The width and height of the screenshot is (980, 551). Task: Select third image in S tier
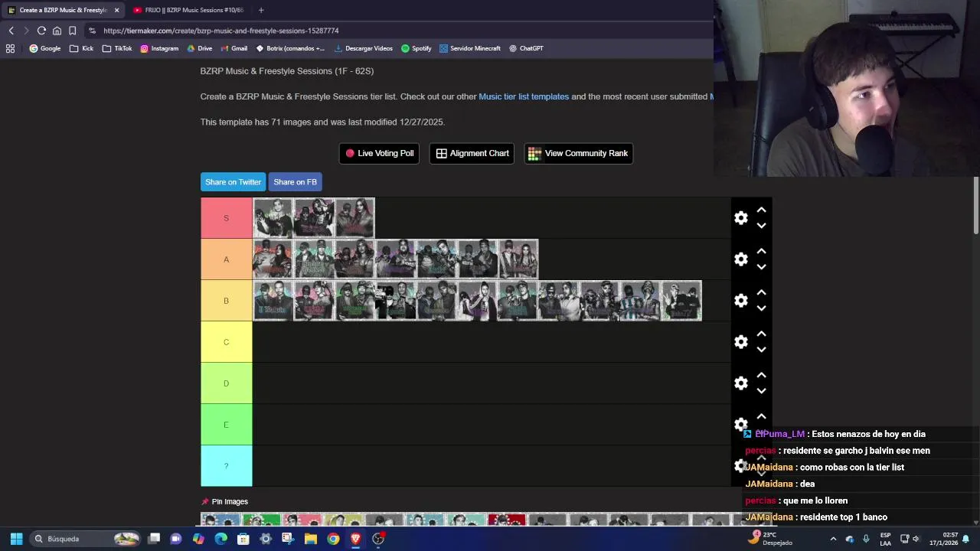(354, 218)
